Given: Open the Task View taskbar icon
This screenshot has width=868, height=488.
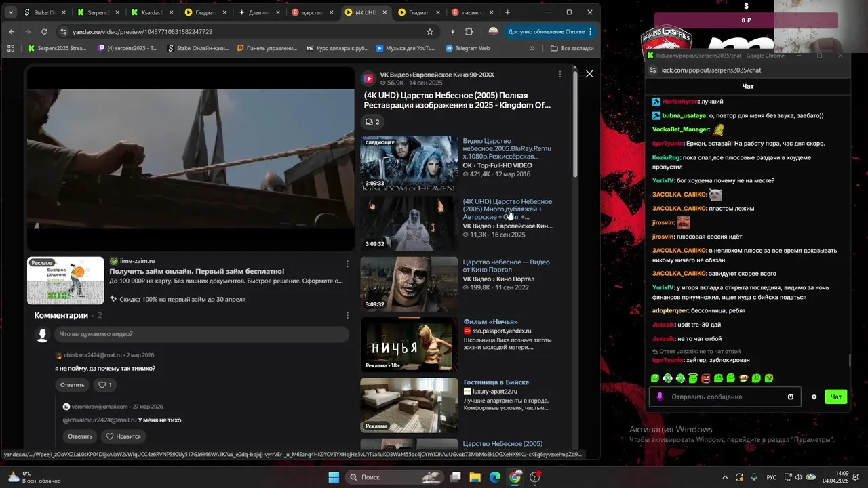Looking at the screenshot, I should click(x=456, y=477).
